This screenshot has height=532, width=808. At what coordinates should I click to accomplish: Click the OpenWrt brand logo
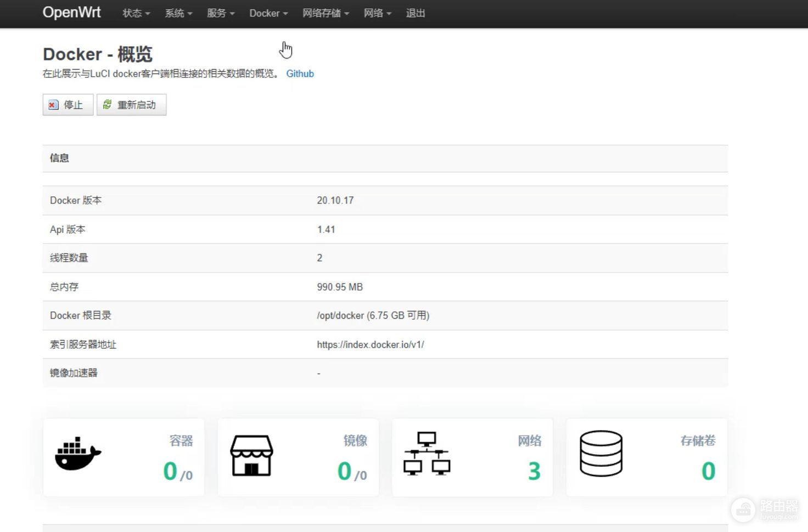coord(72,12)
